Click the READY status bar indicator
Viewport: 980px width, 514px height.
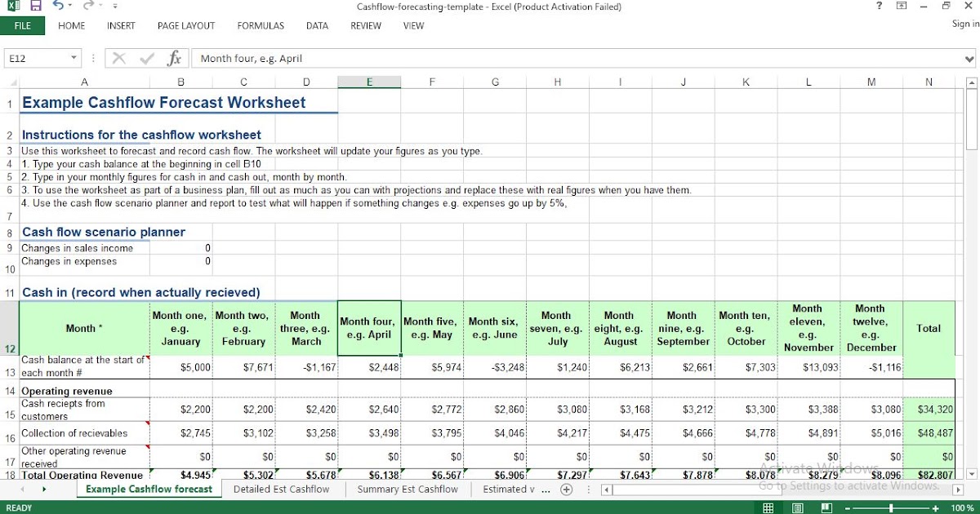(19, 507)
